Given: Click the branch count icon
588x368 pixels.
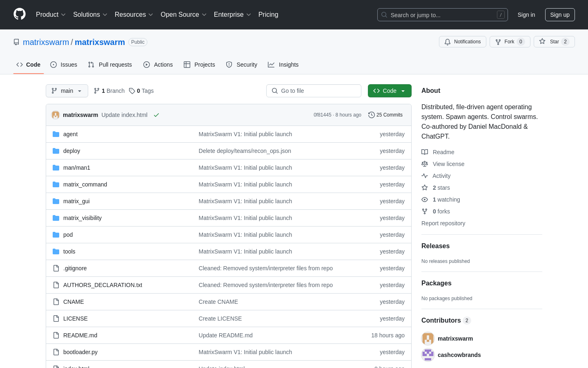Looking at the screenshot, I should click(97, 91).
